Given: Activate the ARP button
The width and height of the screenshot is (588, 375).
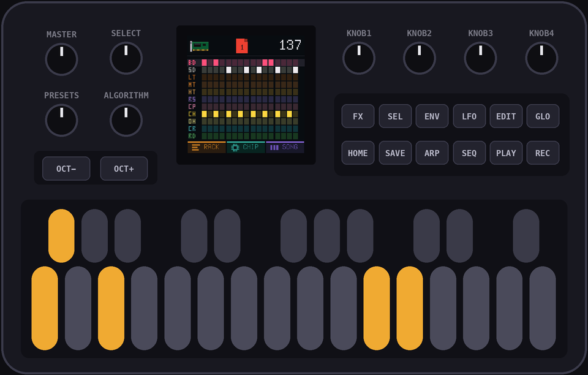Looking at the screenshot, I should (432, 153).
